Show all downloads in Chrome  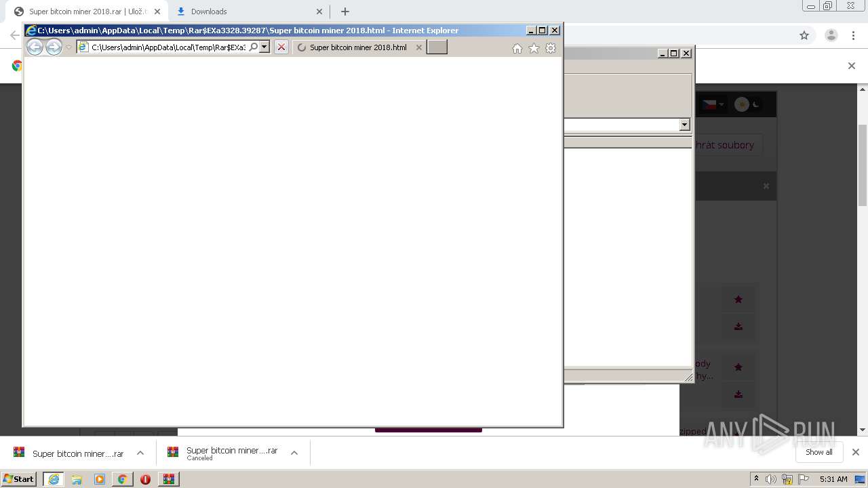(818, 452)
